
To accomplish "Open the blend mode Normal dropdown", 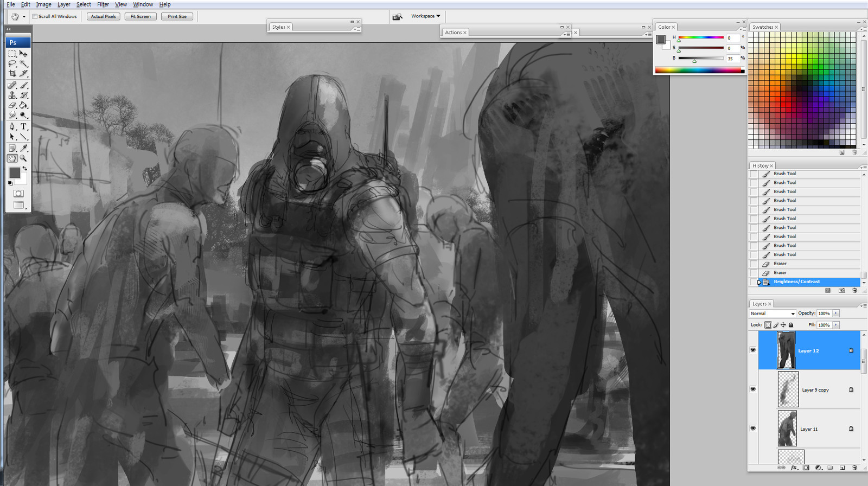I will click(773, 314).
